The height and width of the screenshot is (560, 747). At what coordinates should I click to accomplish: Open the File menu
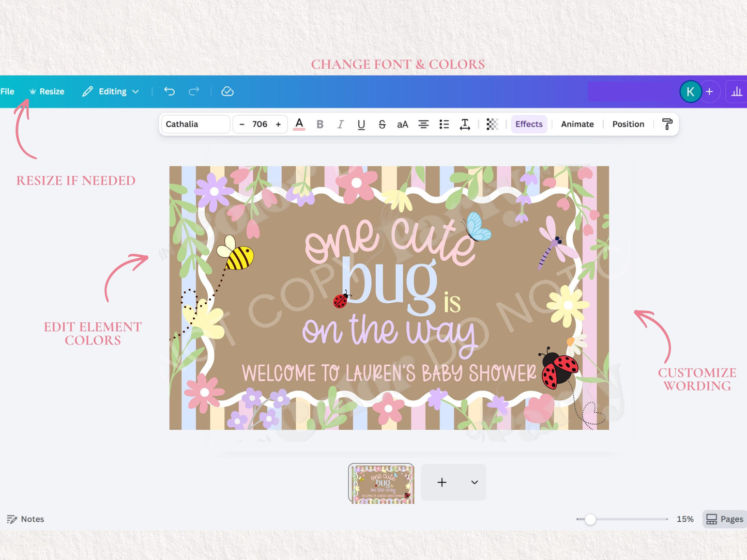pos(7,91)
